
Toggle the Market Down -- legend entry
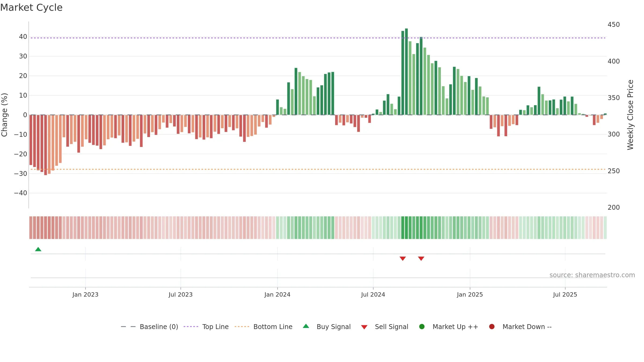[x=520, y=327]
